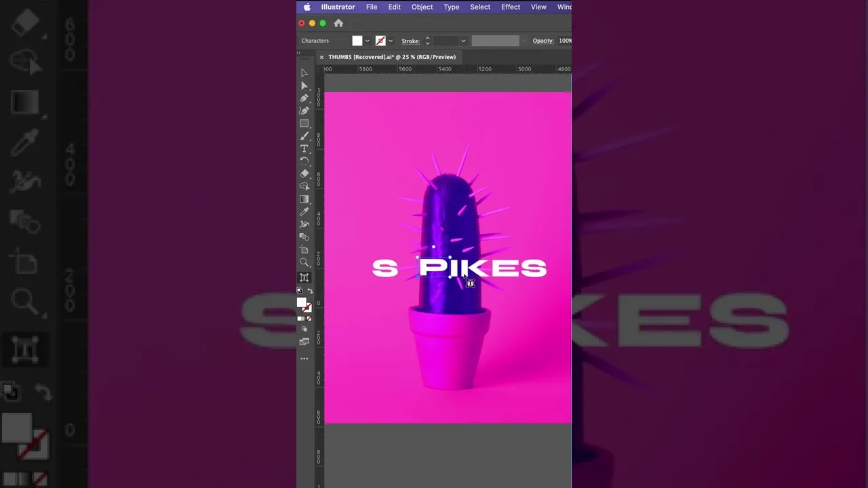Set paint to None in toolbar
The height and width of the screenshot is (488, 868).
(x=309, y=319)
